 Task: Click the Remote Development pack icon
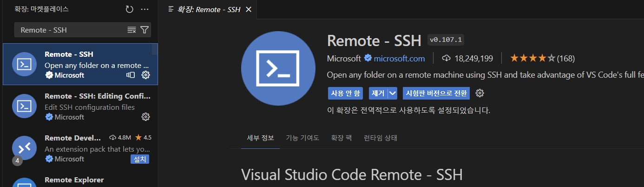pyautogui.click(x=24, y=148)
